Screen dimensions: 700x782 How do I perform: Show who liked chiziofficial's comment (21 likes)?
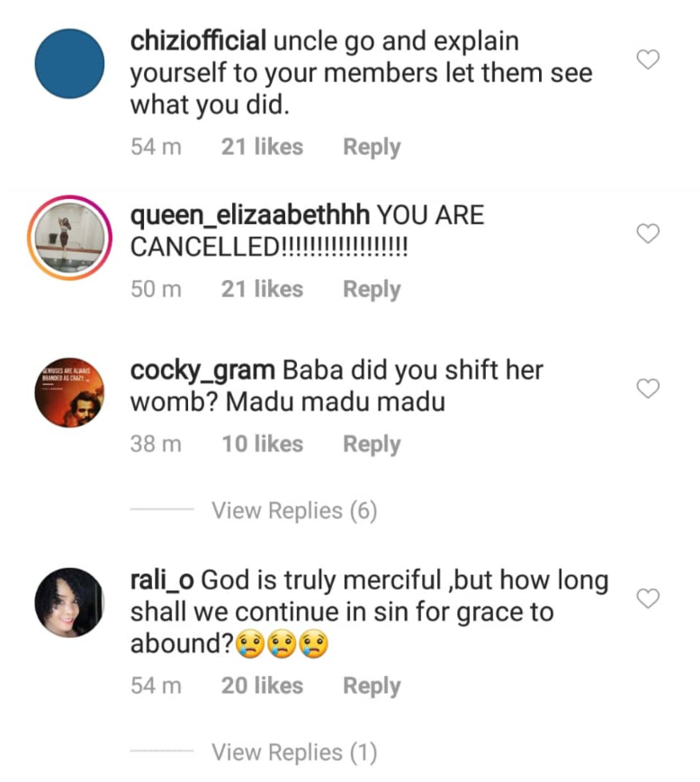pos(262,148)
